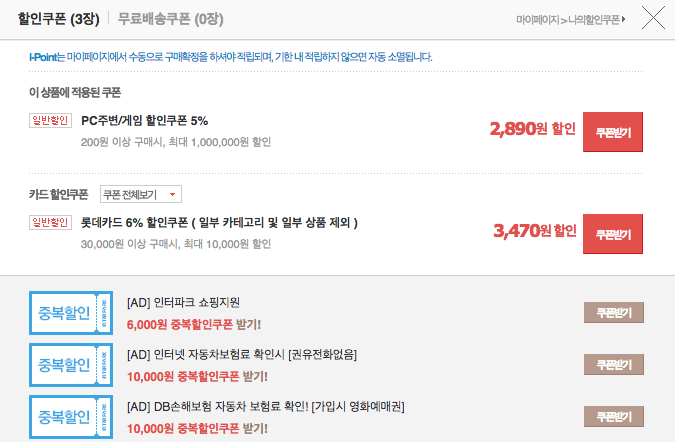Image resolution: width=675 pixels, height=442 pixels.
Task: Click 일반할인 badge beside 롯데카드 coupon
Action: tap(50, 223)
